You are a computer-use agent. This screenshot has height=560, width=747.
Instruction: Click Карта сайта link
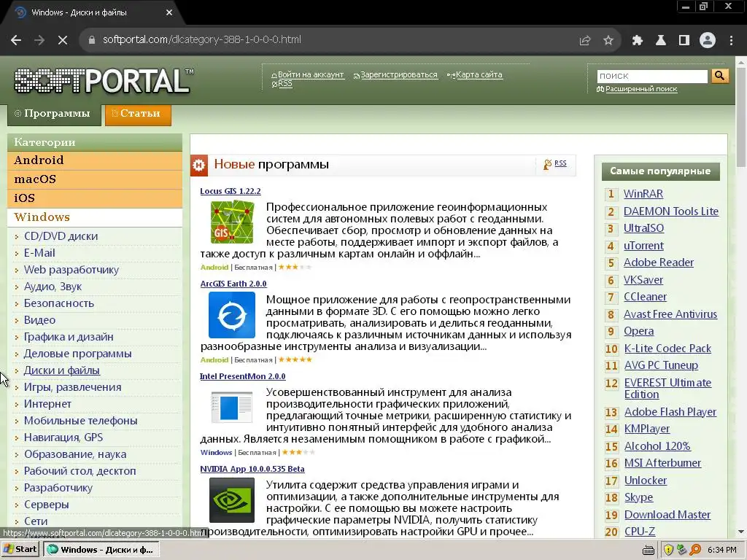479,75
